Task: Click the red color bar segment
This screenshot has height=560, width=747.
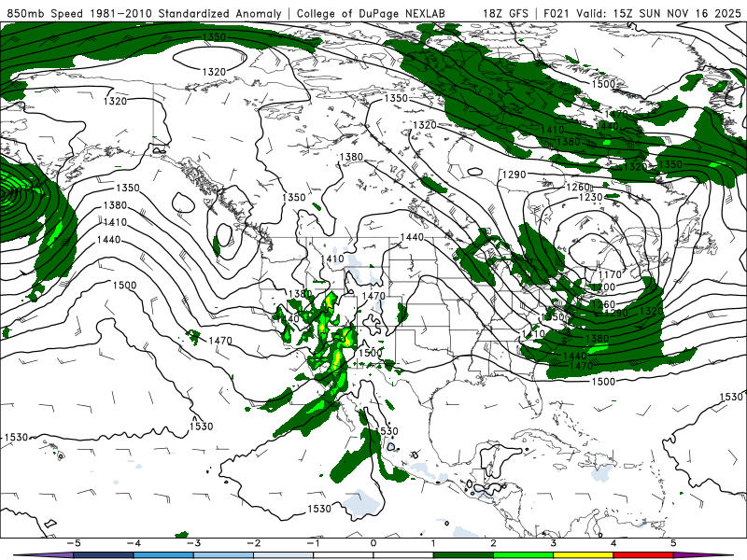Action: (642, 555)
